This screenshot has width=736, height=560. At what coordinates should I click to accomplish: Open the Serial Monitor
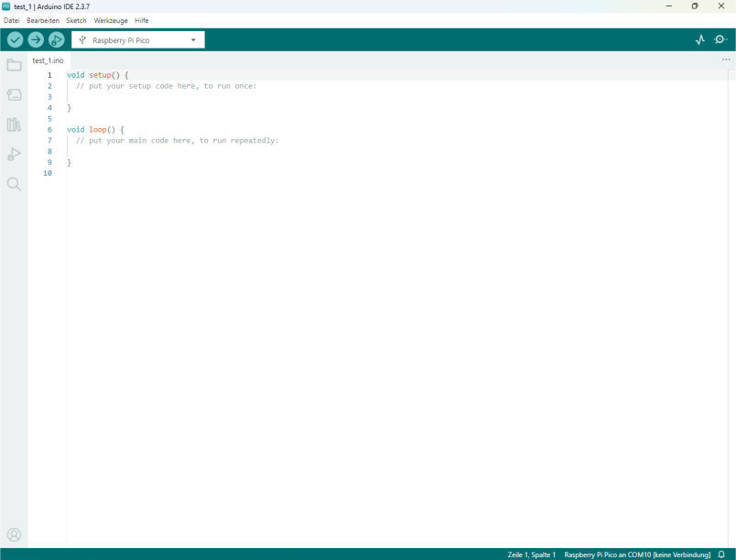coord(720,39)
